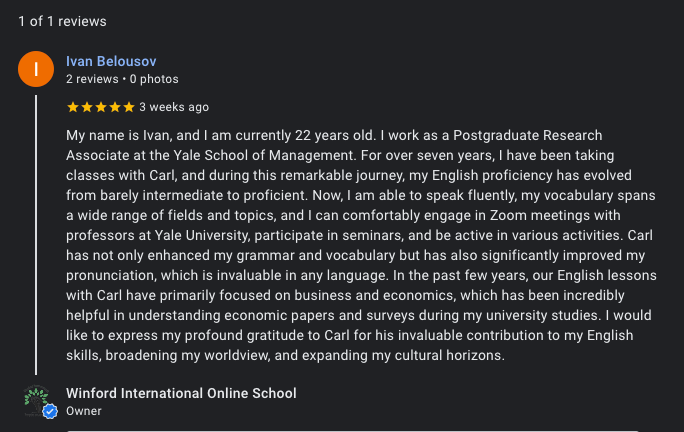This screenshot has width=684, height=432.
Task: Click the second rating star
Action: click(86, 107)
